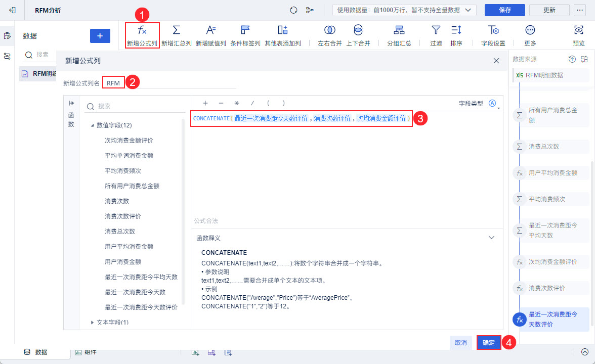Click the 保存 save button
Image resolution: width=595 pixels, height=364 pixels.
(505, 10)
